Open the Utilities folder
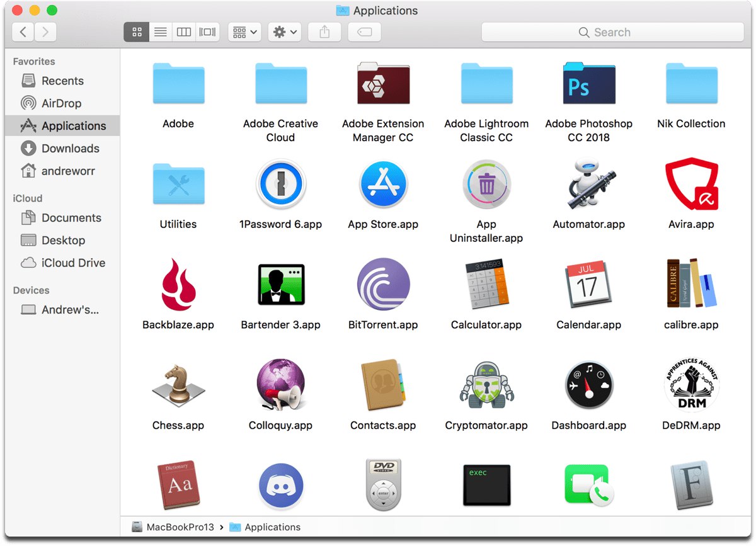Image resolution: width=756 pixels, height=546 pixels. pyautogui.click(x=178, y=184)
